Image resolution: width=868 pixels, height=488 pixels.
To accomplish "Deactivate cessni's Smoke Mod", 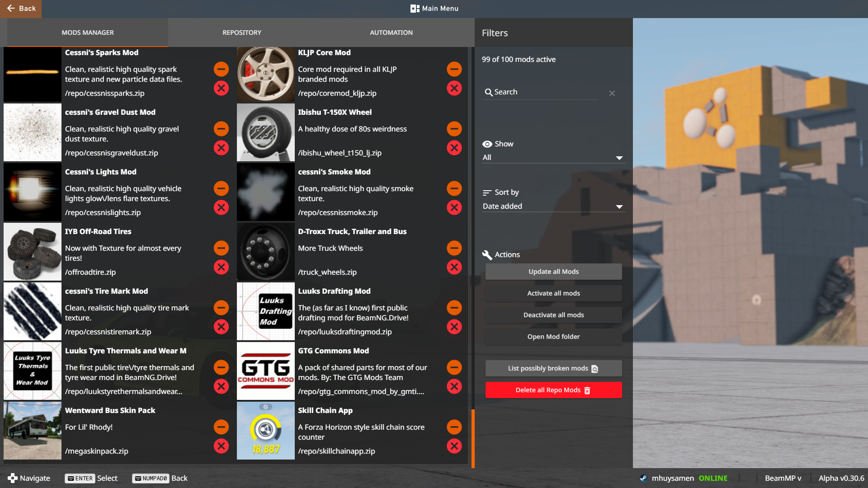I will click(454, 188).
